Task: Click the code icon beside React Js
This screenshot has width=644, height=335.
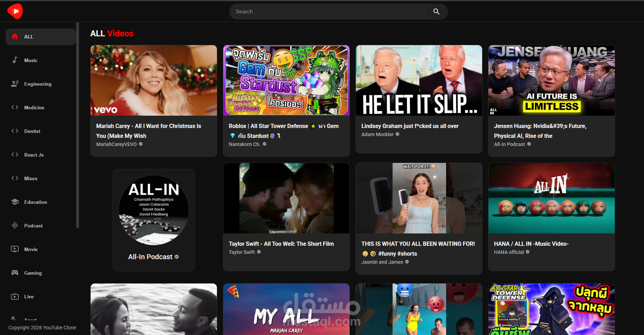Action: (15, 155)
